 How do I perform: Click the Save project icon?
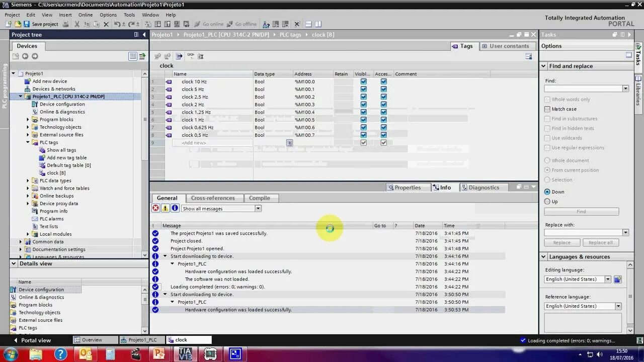[x=26, y=24]
